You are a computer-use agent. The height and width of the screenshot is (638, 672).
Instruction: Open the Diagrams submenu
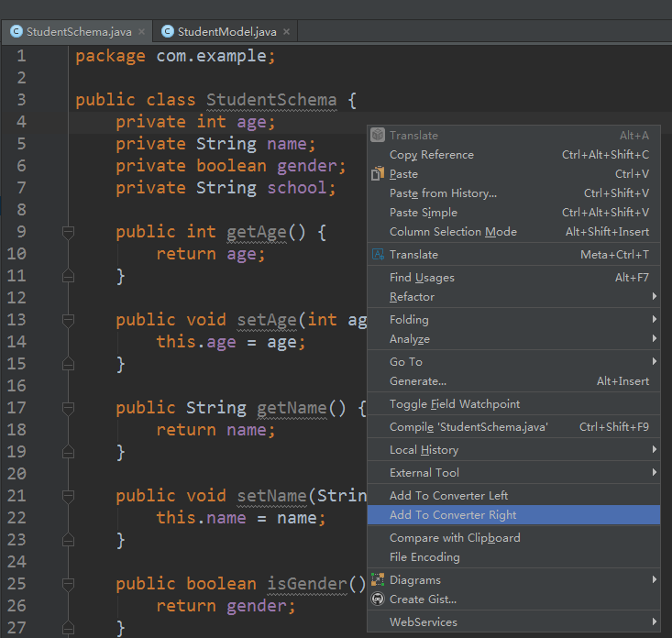click(513, 579)
